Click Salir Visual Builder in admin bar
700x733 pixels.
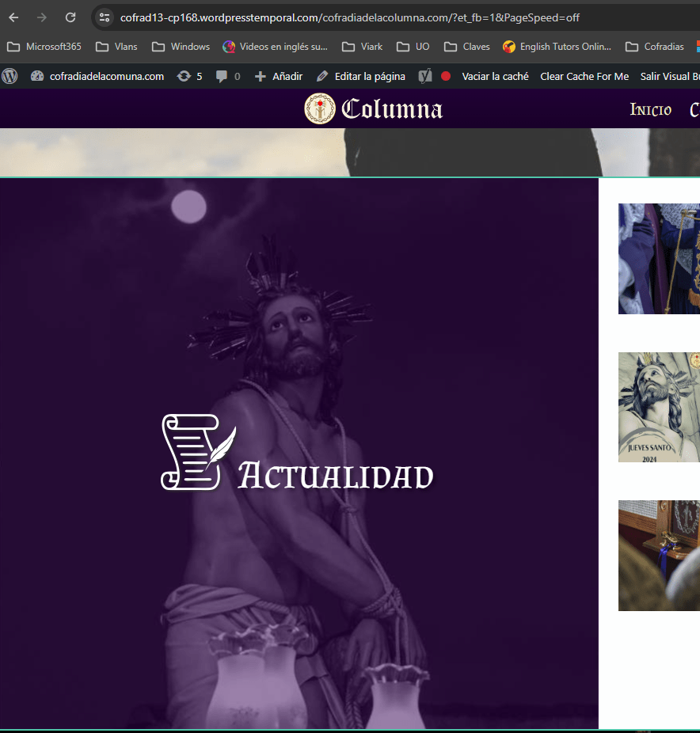coord(670,76)
